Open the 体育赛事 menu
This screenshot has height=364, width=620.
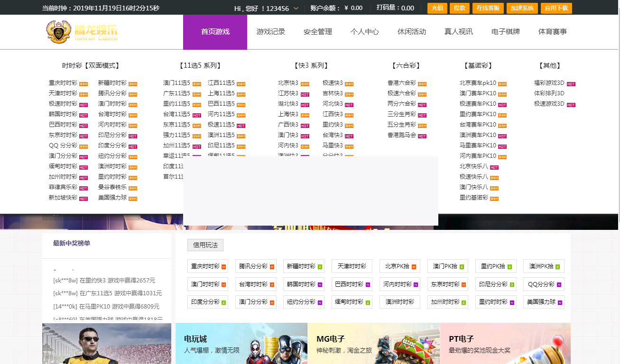552,32
